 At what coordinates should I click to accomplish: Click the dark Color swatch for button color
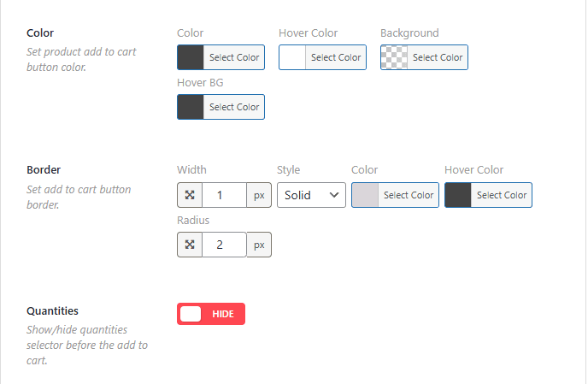coord(191,57)
